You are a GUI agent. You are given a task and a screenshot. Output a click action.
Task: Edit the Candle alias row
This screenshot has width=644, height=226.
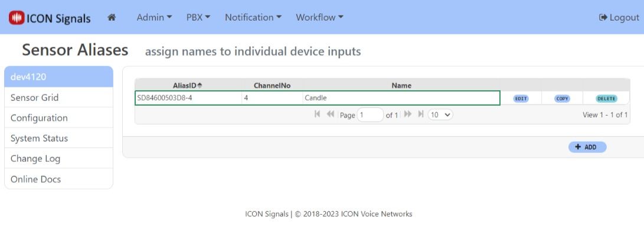521,99
